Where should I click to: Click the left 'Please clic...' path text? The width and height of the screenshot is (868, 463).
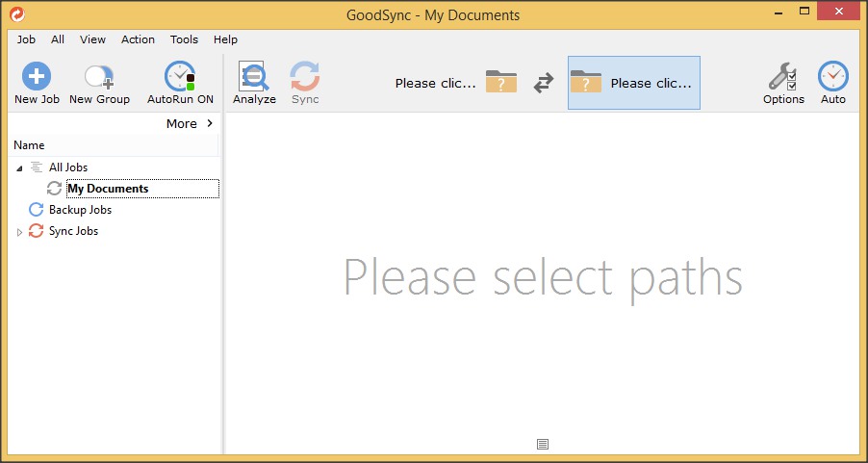(436, 83)
